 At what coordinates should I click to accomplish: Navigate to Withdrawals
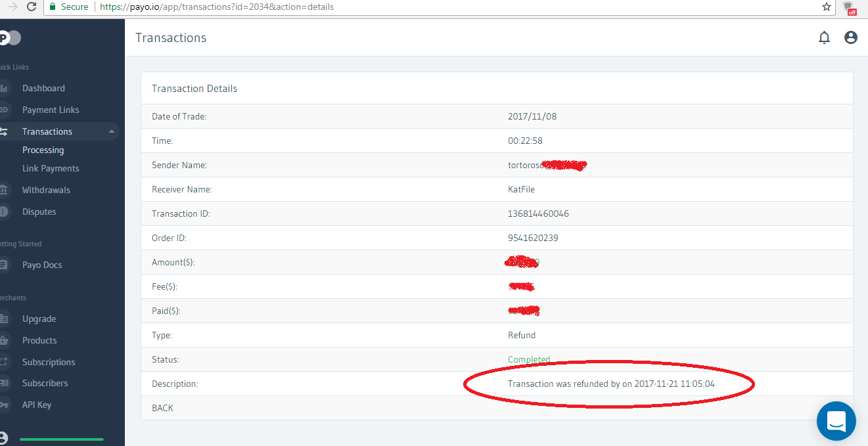point(46,190)
